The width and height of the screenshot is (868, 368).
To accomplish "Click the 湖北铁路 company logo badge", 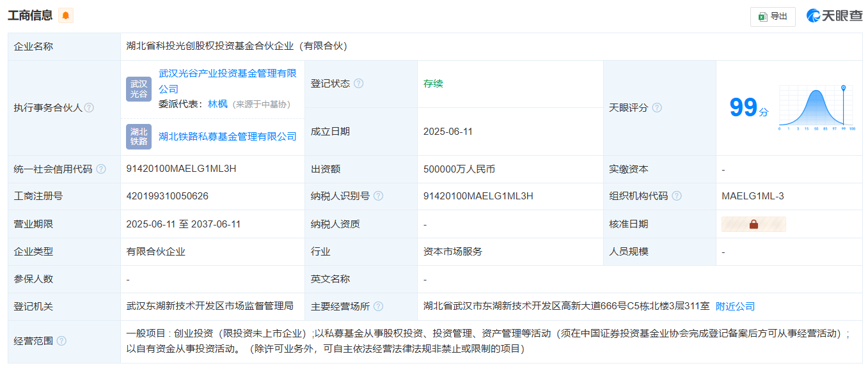I will click(139, 137).
